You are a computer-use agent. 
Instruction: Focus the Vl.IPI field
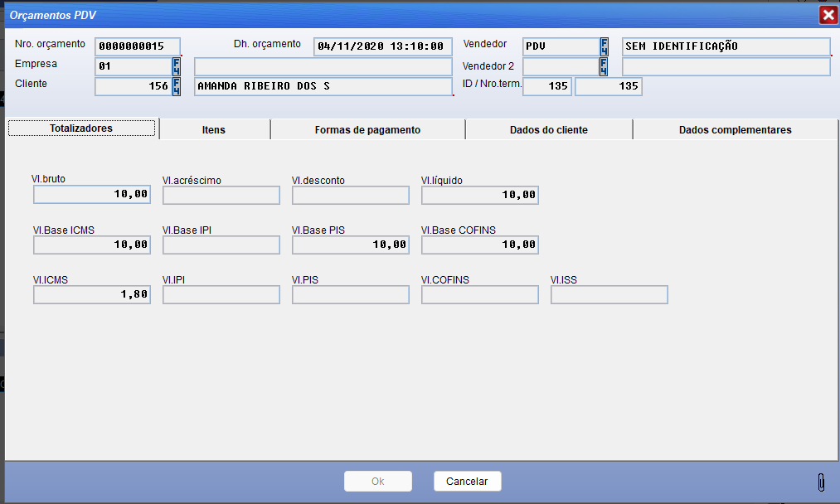coord(221,294)
